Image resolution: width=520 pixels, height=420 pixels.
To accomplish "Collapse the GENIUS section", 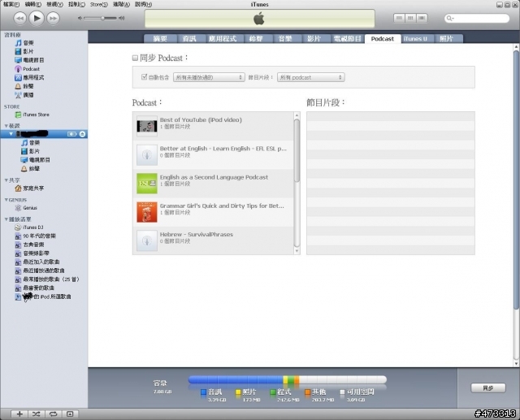I will (6, 200).
